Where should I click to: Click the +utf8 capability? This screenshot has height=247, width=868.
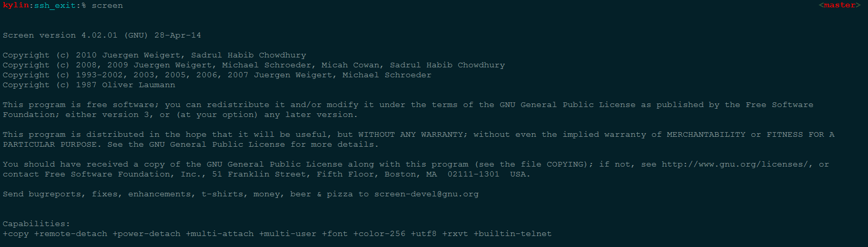[x=424, y=233]
